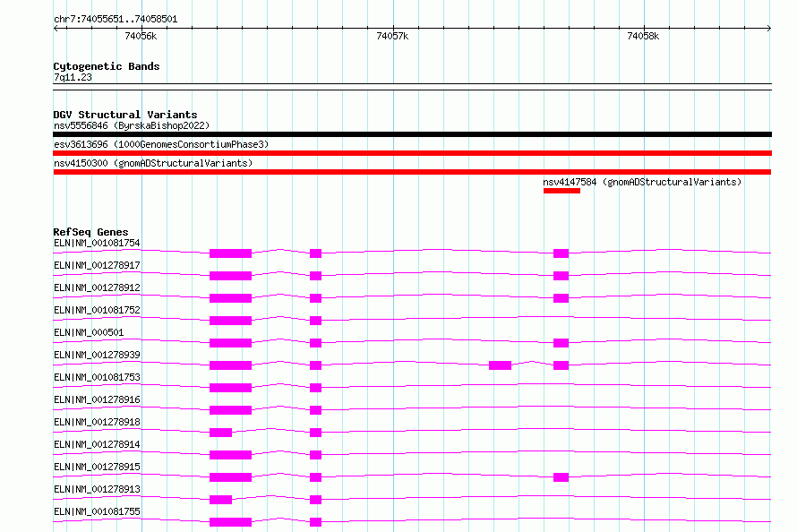The image size is (797, 532).
Task: Open transcript label ELN|NM_001081753
Action: pos(97,377)
